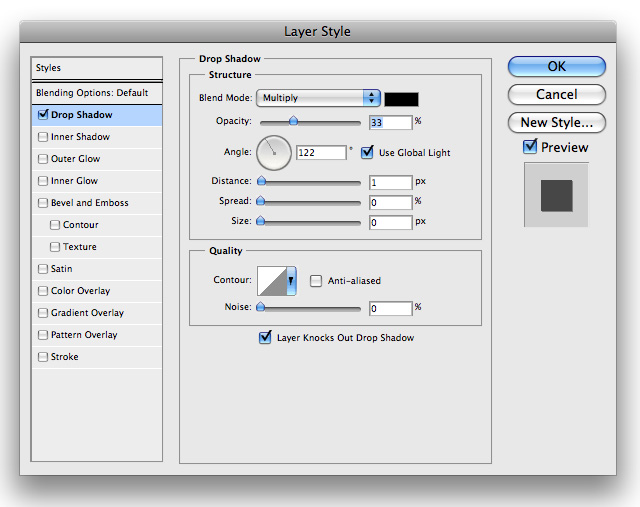This screenshot has height=507, width=640.
Task: Click the Distance value field
Action: tap(391, 182)
